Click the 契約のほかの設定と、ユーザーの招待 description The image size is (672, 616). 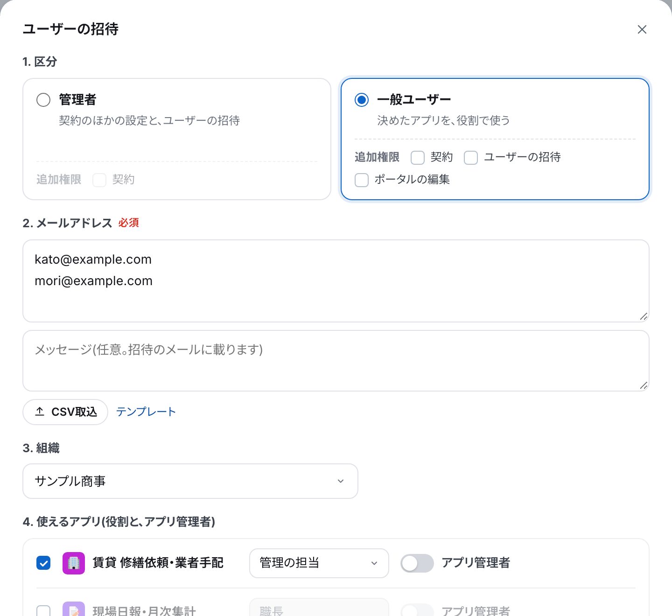click(149, 121)
